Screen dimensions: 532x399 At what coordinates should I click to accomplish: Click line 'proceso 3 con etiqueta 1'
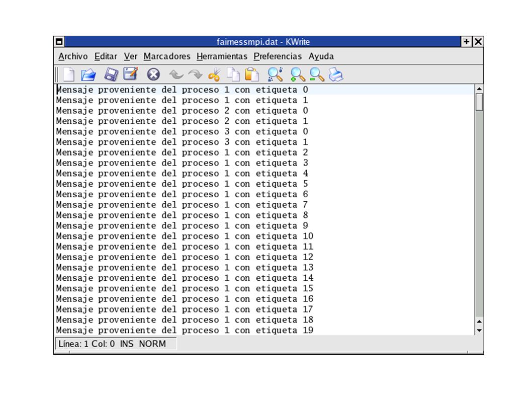(182, 142)
